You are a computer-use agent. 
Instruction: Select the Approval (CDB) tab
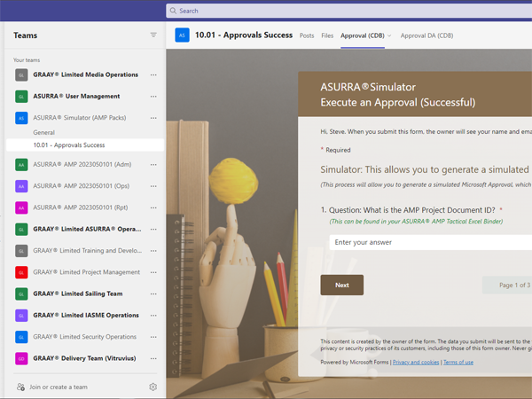click(363, 35)
